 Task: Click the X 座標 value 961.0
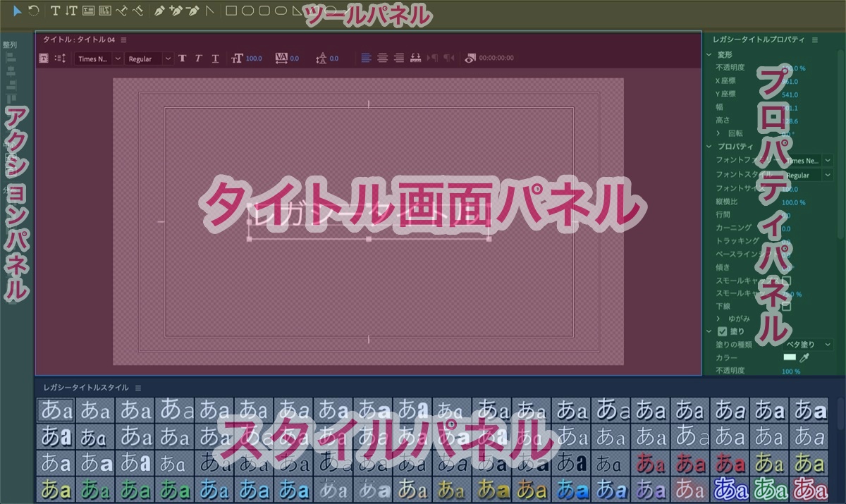click(x=790, y=81)
